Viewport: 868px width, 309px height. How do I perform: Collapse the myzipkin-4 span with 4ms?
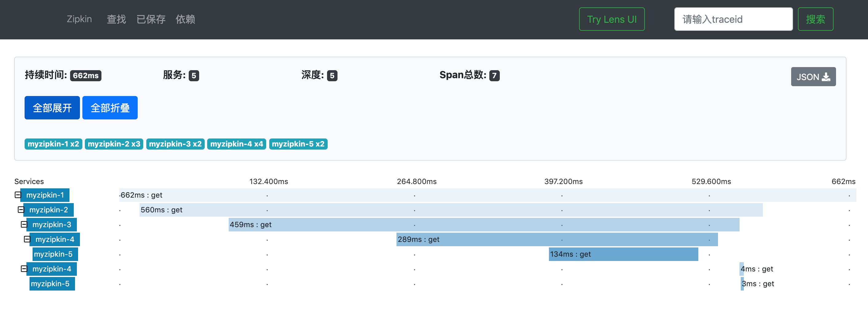(24, 269)
